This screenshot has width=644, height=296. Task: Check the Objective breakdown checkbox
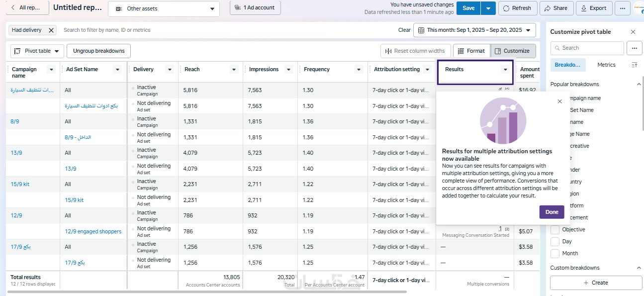pos(555,230)
